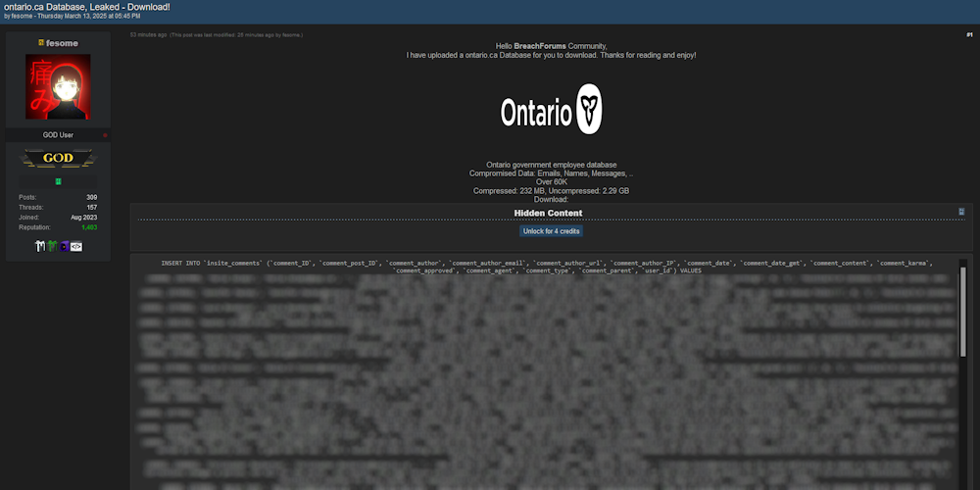The image size is (980, 490).
Task: Click the user badge icon beside fesome
Action: point(41,43)
